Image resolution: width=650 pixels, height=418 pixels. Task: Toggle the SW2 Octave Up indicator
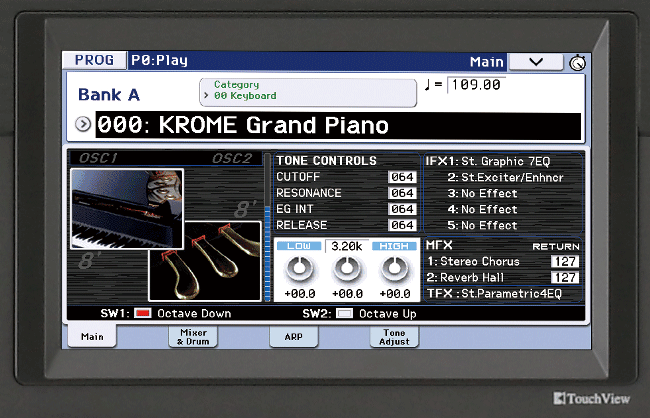344,314
